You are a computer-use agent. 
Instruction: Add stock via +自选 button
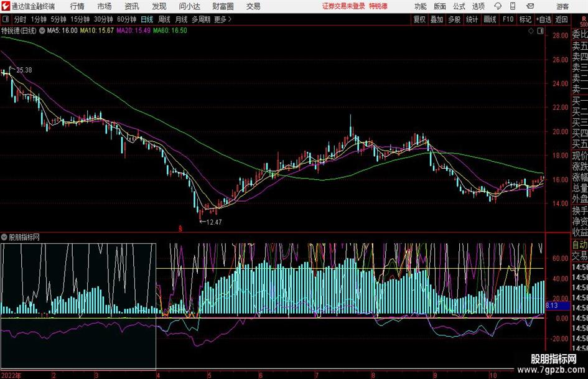pyautogui.click(x=543, y=19)
